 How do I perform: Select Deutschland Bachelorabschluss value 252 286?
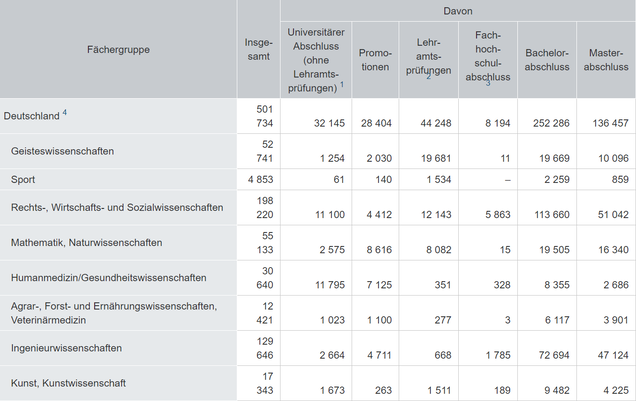551,123
